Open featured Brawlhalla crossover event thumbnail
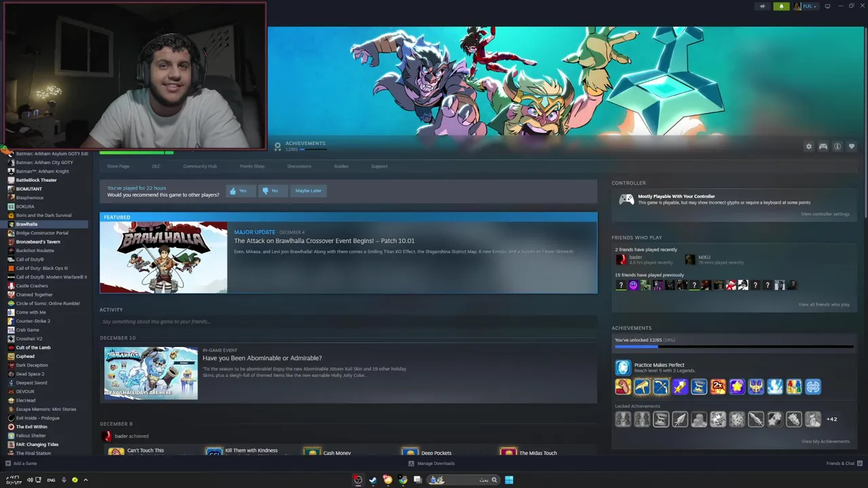Viewport: 868px width, 488px height. 163,258
